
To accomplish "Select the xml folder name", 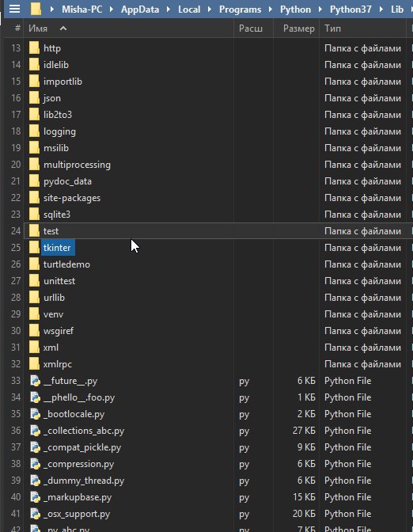I will point(51,348).
